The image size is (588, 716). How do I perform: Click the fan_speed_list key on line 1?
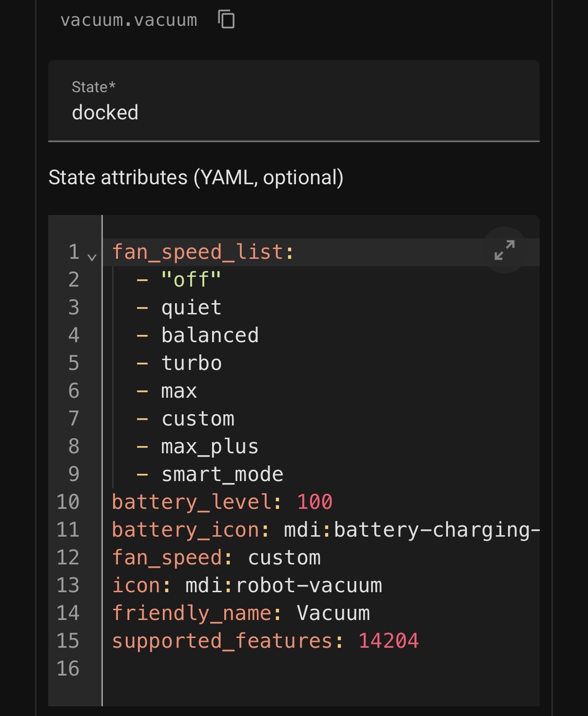click(197, 252)
